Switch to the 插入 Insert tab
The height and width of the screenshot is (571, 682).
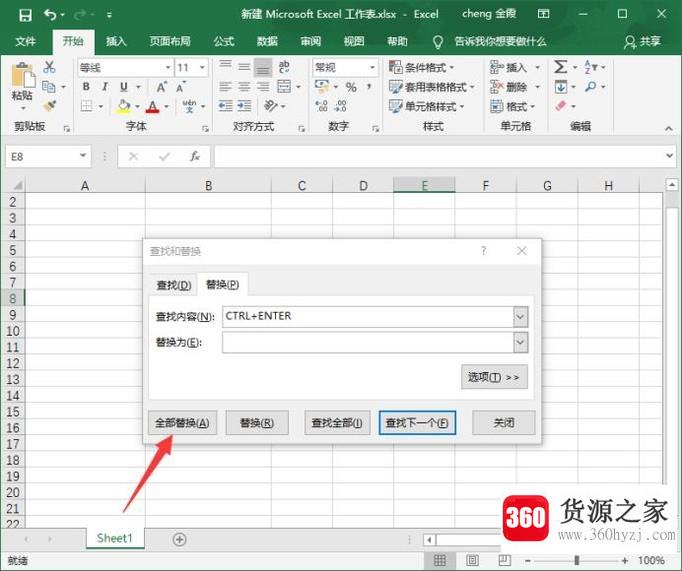tap(116, 41)
